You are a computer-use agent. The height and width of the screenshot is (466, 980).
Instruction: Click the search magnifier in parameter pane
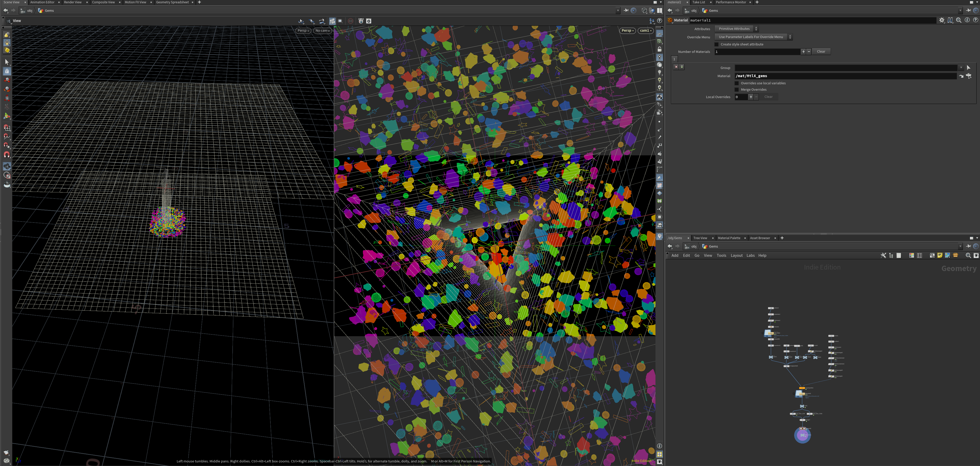point(959,20)
